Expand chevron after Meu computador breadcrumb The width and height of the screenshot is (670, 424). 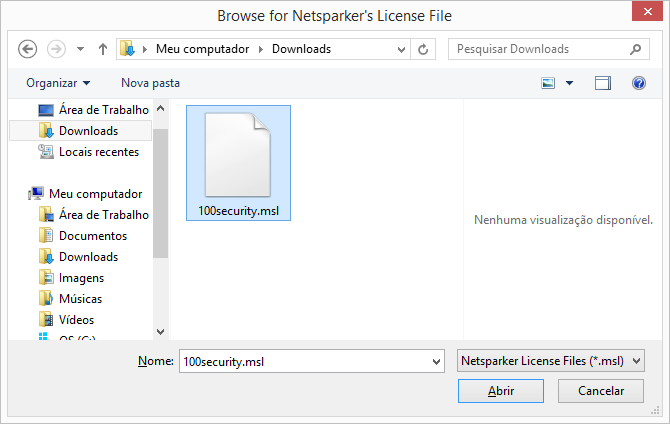[x=261, y=49]
